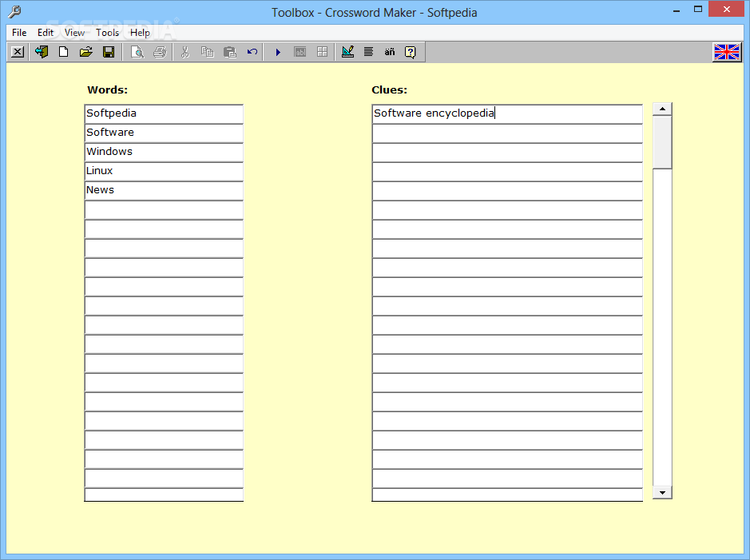Click the paste clipboard icon
The height and width of the screenshot is (560, 750).
tap(230, 52)
